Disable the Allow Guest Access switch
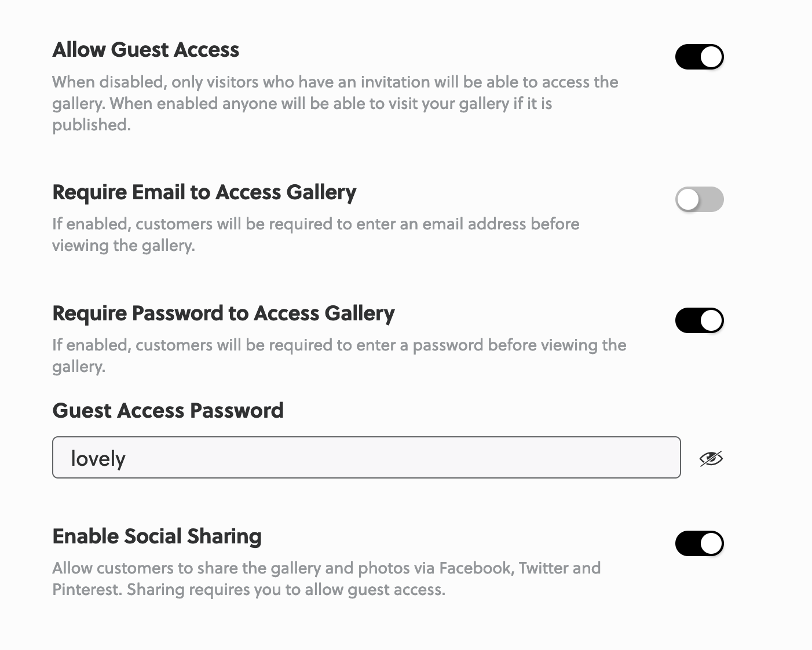The image size is (812, 650). (699, 57)
